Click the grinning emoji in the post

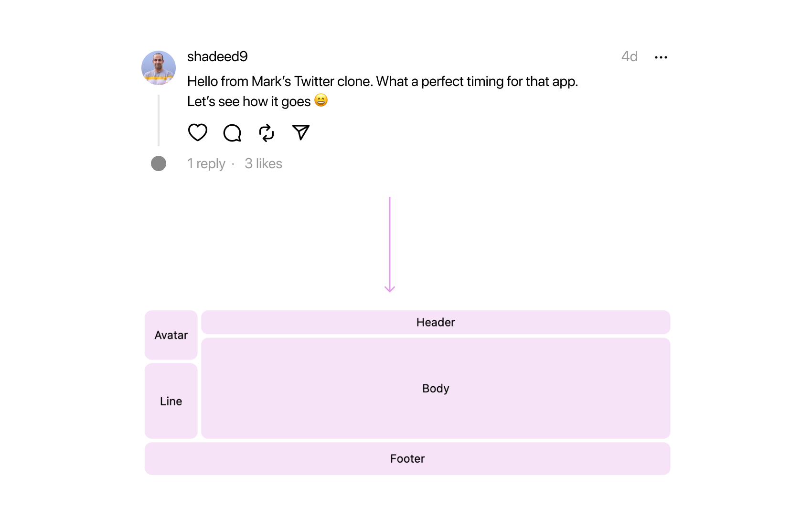[321, 100]
